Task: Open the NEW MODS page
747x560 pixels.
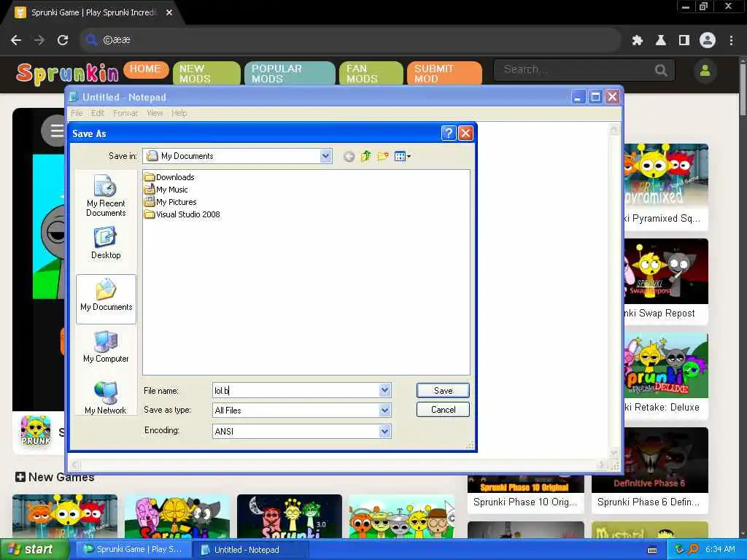Action: 206,74
